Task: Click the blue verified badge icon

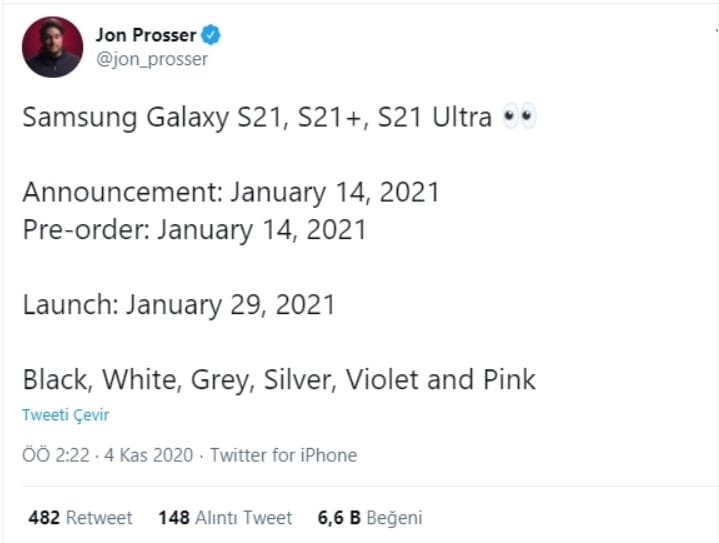Action: 211,35
